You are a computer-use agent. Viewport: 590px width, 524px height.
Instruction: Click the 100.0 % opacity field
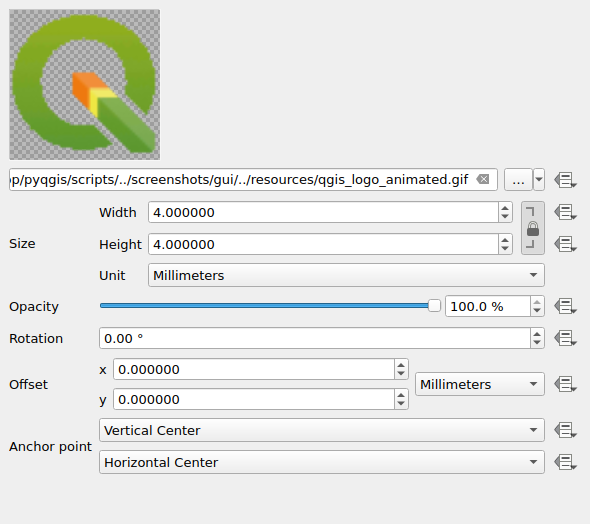tap(488, 306)
